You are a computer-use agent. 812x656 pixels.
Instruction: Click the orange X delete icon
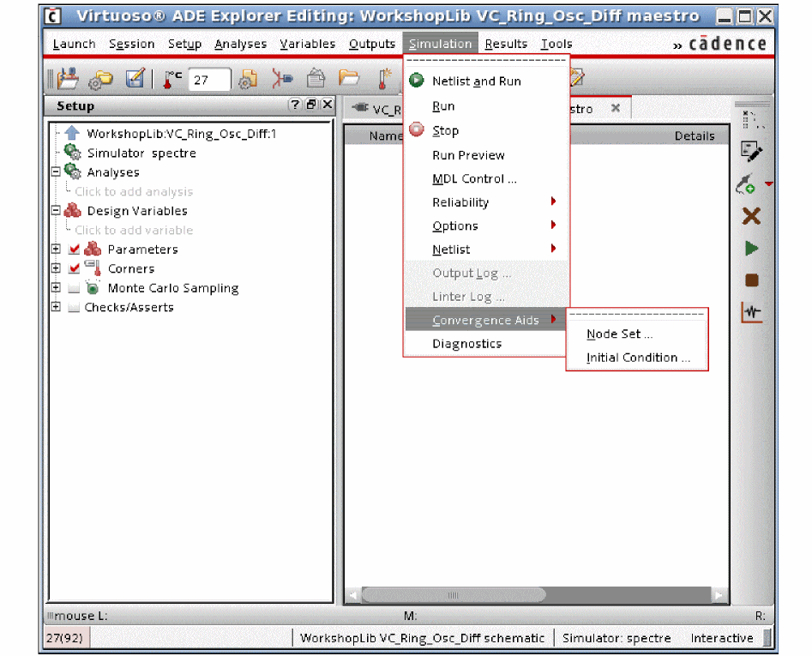pyautogui.click(x=751, y=216)
